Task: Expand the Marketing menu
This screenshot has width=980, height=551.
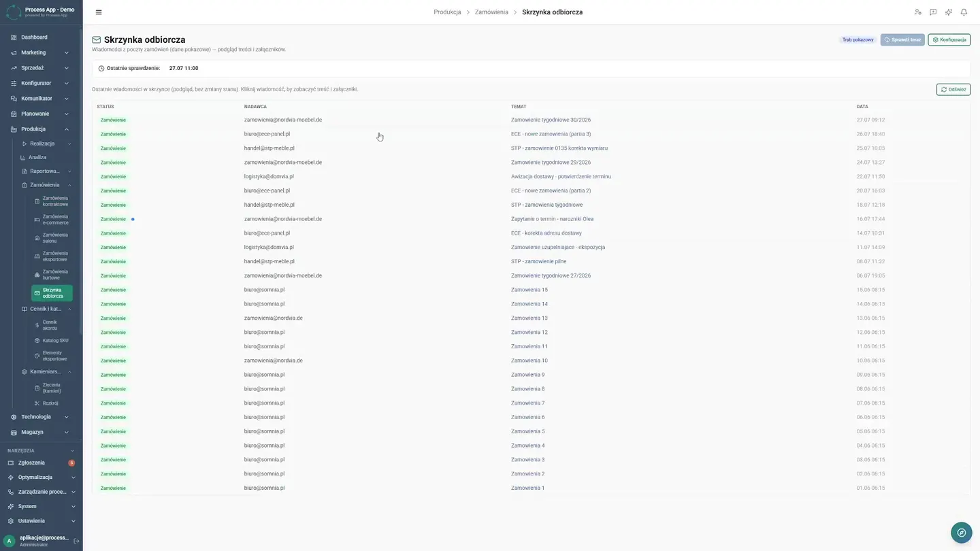Action: 41,52
